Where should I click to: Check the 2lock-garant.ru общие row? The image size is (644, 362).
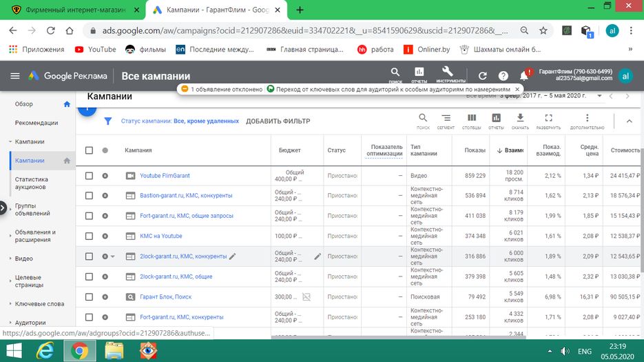point(89,276)
